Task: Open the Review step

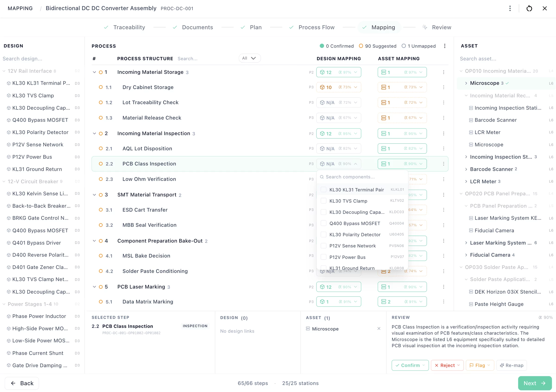Action: coord(437,27)
